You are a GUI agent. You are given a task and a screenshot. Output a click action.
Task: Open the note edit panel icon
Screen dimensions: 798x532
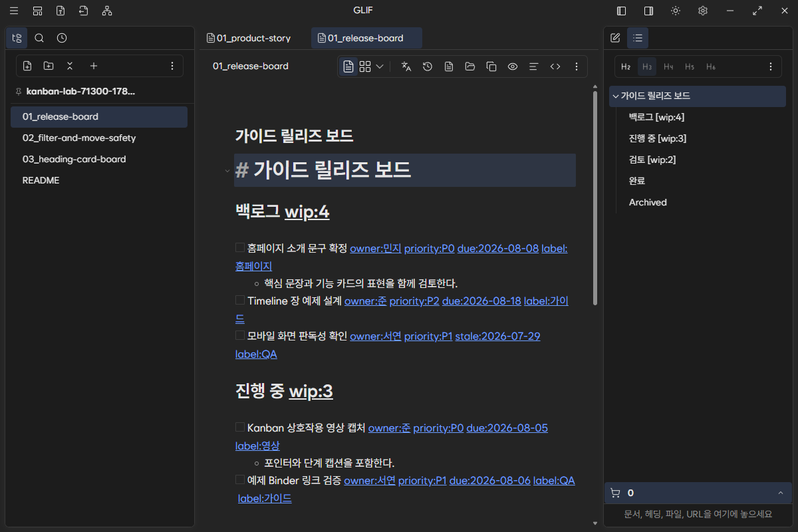pos(615,38)
